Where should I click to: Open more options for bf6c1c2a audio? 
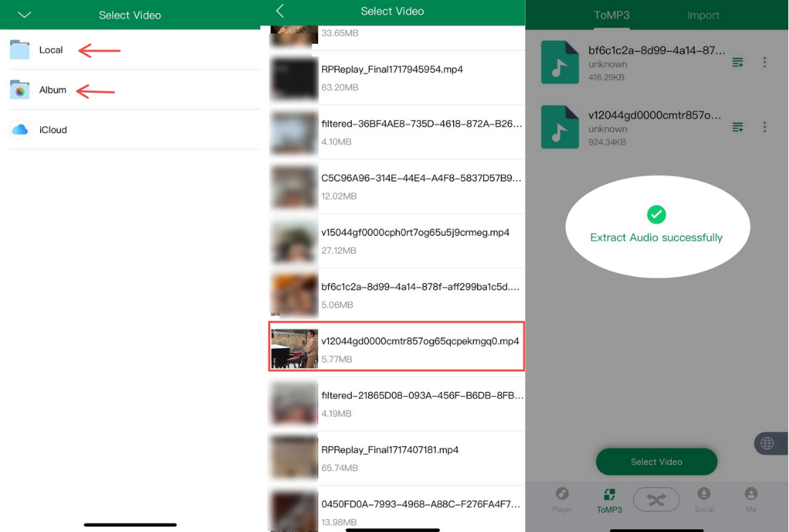click(765, 63)
